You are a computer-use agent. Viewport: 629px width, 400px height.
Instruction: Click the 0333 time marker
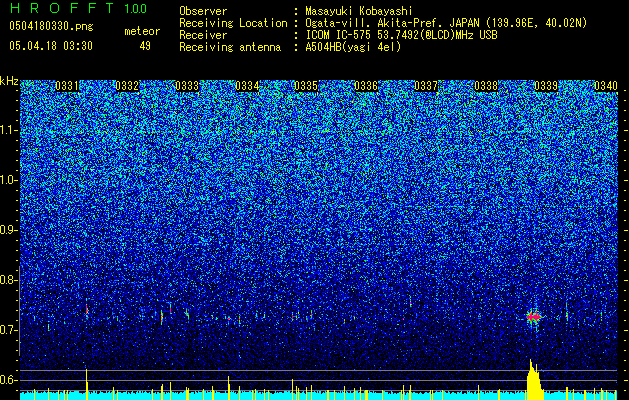click(187, 86)
